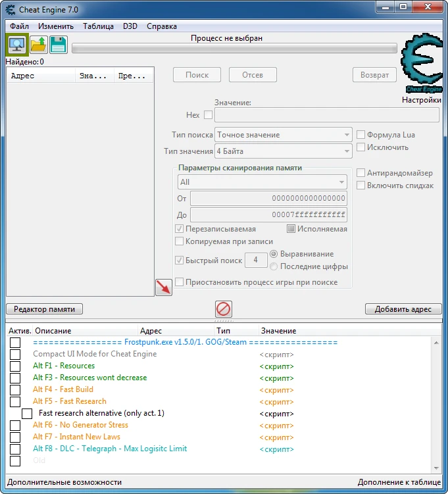448x494 pixels.
Task: Enable Включить спидхак checkbox
Action: (361, 185)
